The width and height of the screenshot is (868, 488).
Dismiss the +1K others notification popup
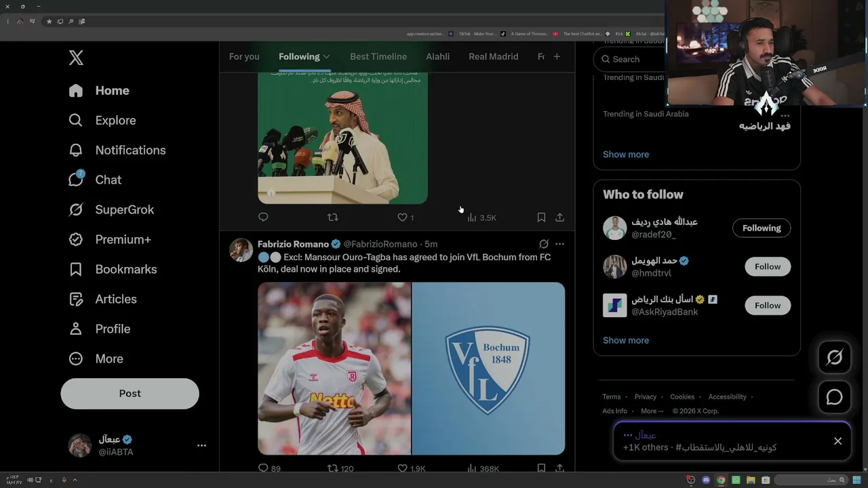[x=837, y=441]
